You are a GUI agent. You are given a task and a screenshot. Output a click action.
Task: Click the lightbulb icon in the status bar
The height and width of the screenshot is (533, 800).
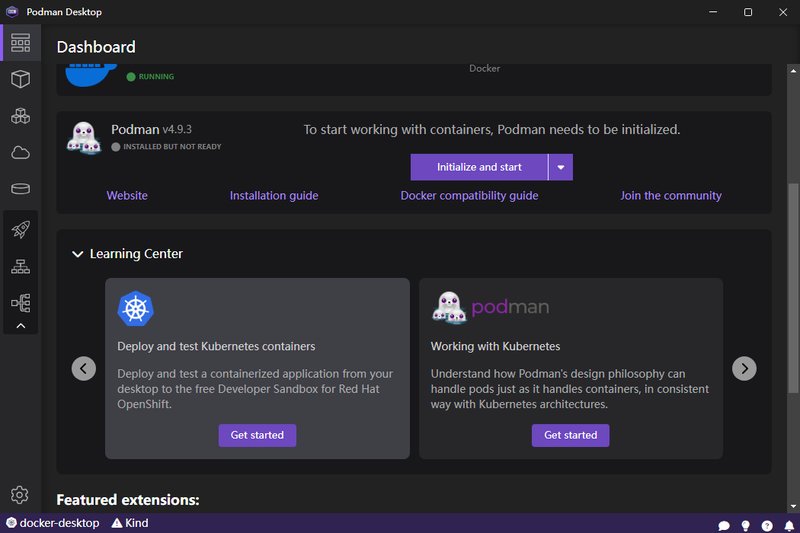coord(745,524)
